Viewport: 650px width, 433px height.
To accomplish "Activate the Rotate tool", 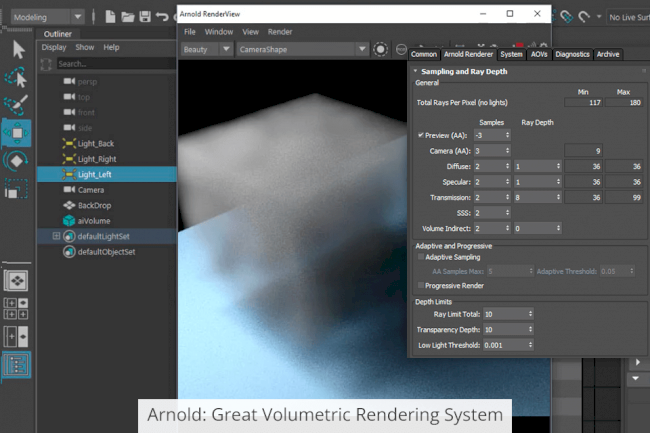I will click(x=16, y=161).
